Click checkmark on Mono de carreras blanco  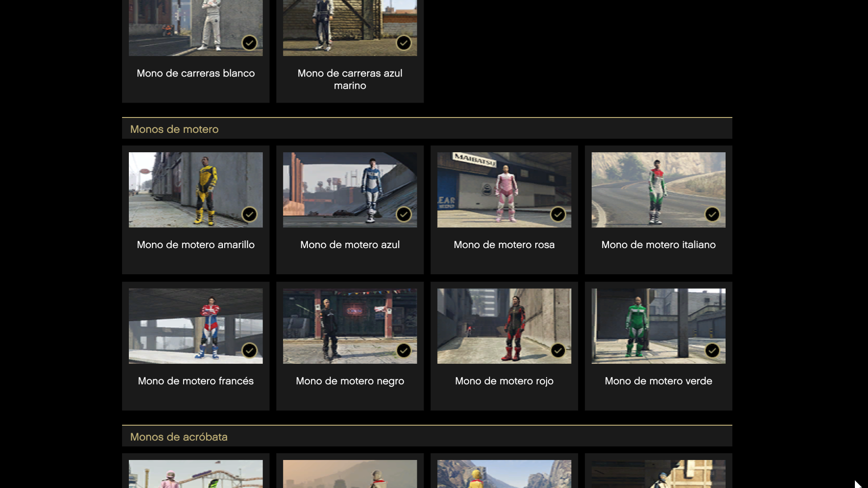tap(250, 43)
